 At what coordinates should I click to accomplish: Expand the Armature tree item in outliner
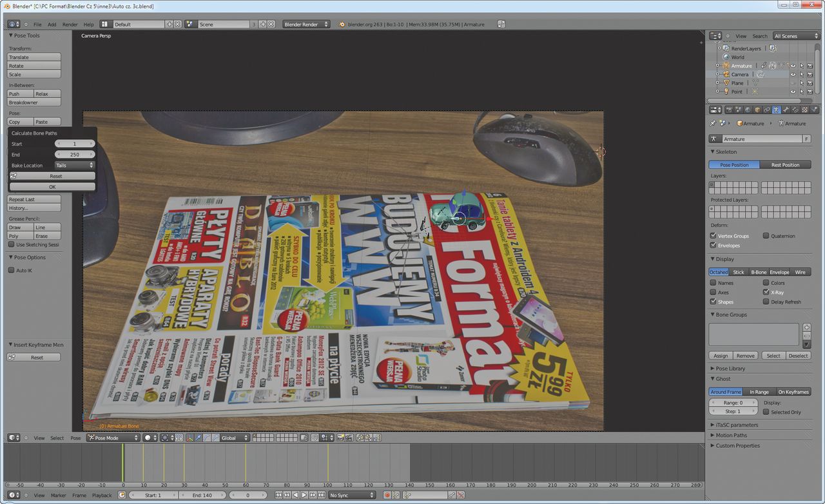click(x=718, y=66)
